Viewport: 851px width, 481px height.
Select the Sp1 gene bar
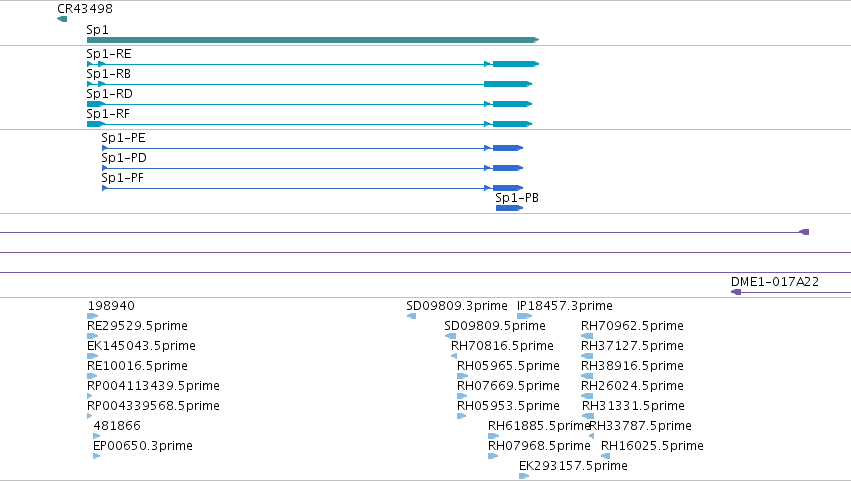(x=313, y=40)
